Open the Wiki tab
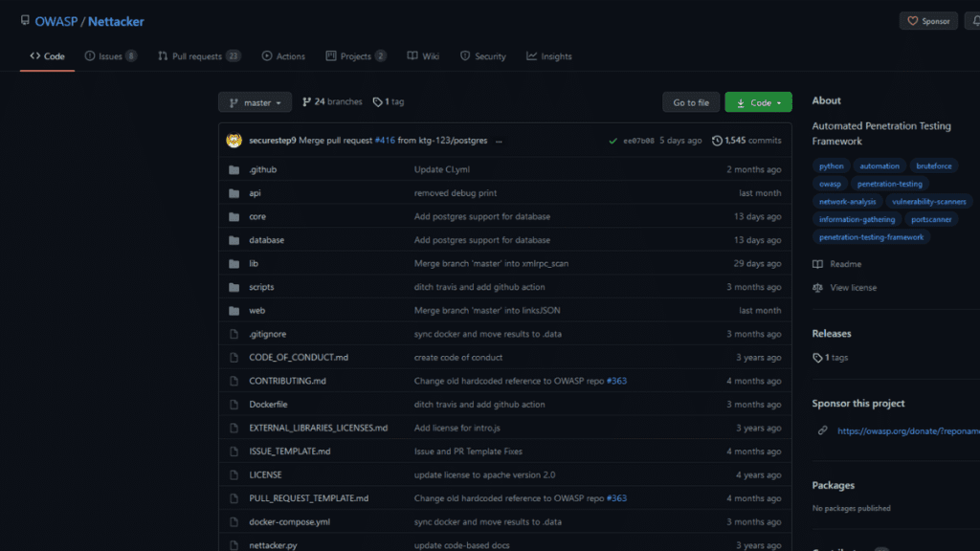Screen dimensions: 980x551 click(x=423, y=56)
